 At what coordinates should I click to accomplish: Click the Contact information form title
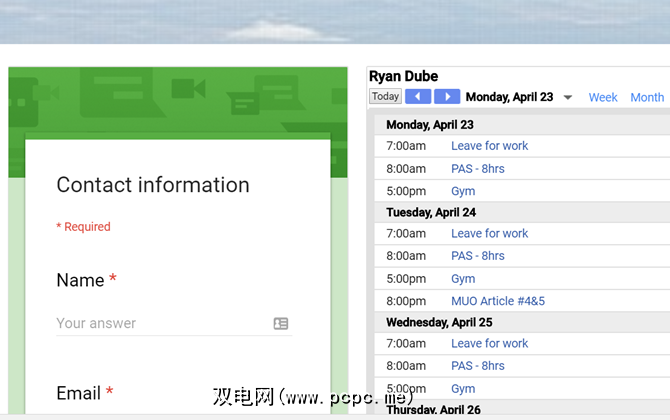tap(153, 185)
